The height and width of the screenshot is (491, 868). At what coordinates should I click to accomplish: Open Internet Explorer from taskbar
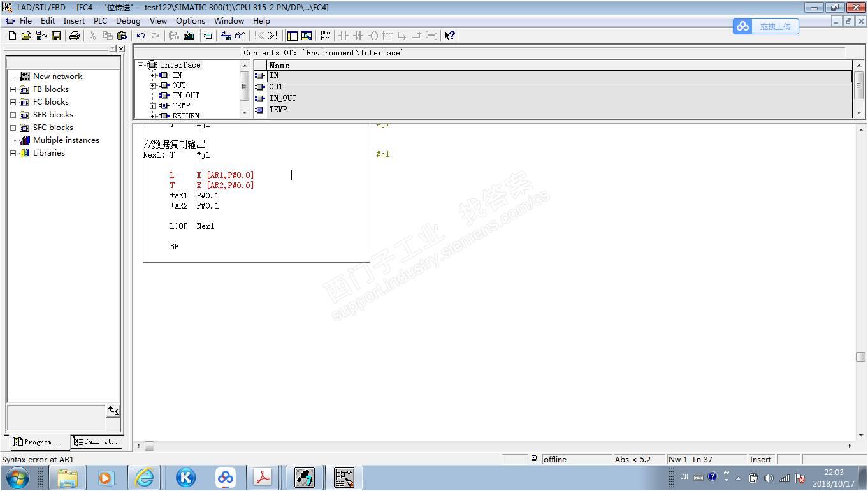[145, 478]
